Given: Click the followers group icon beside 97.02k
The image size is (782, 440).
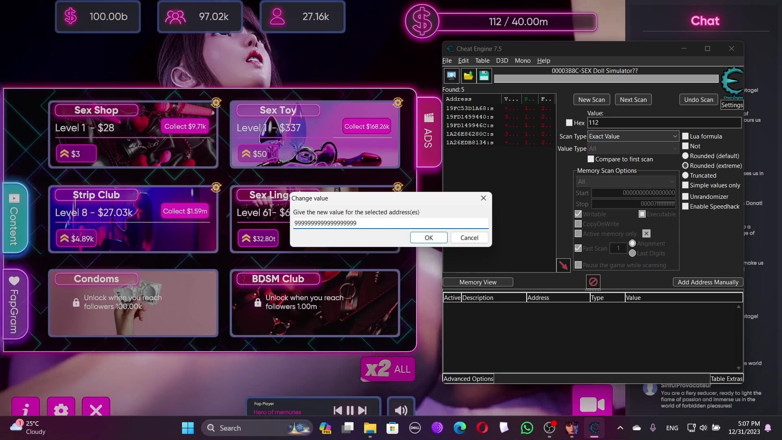Looking at the screenshot, I should (175, 17).
